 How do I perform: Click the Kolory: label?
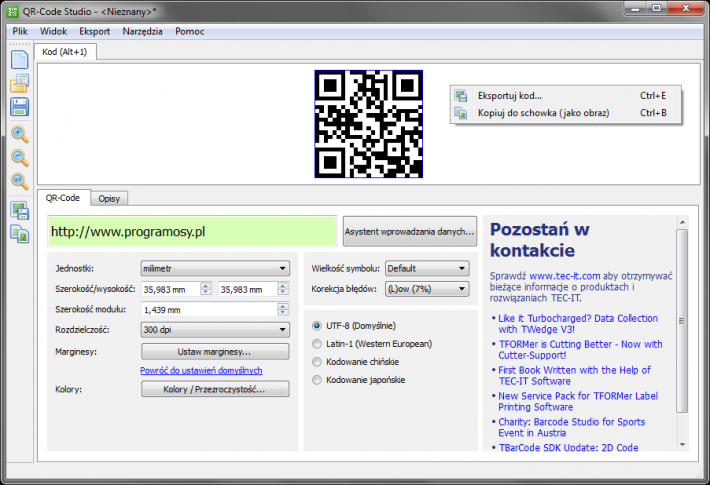pyautogui.click(x=68, y=389)
